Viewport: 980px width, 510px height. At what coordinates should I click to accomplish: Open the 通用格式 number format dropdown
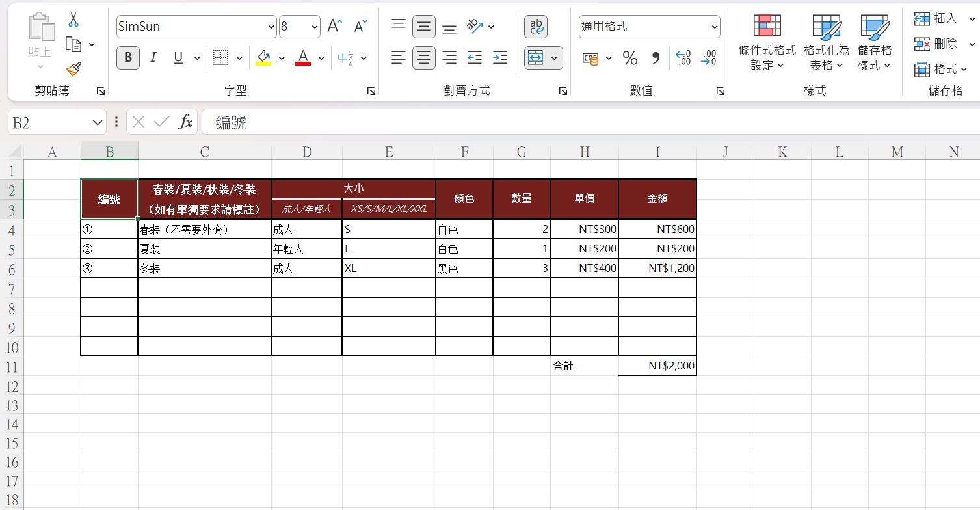[715, 27]
